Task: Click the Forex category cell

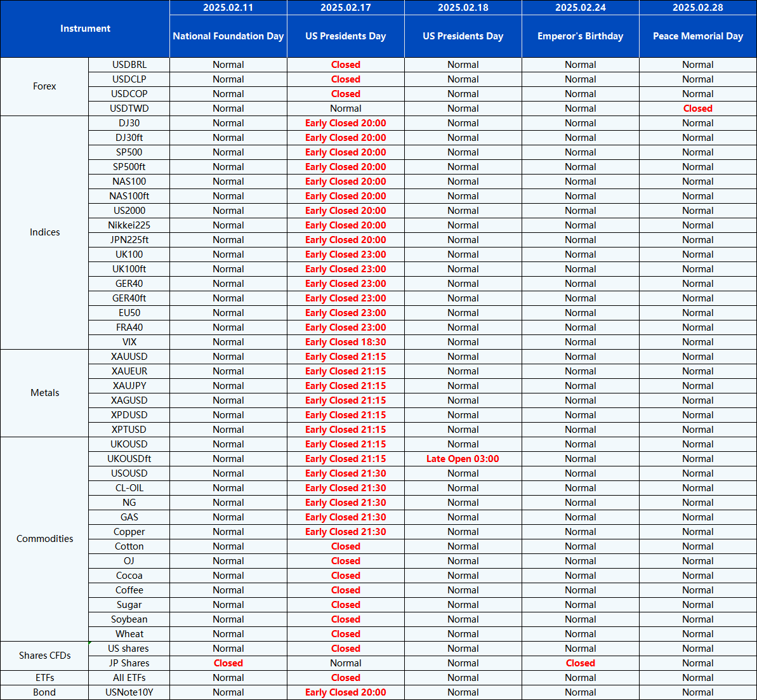Action: click(x=44, y=86)
